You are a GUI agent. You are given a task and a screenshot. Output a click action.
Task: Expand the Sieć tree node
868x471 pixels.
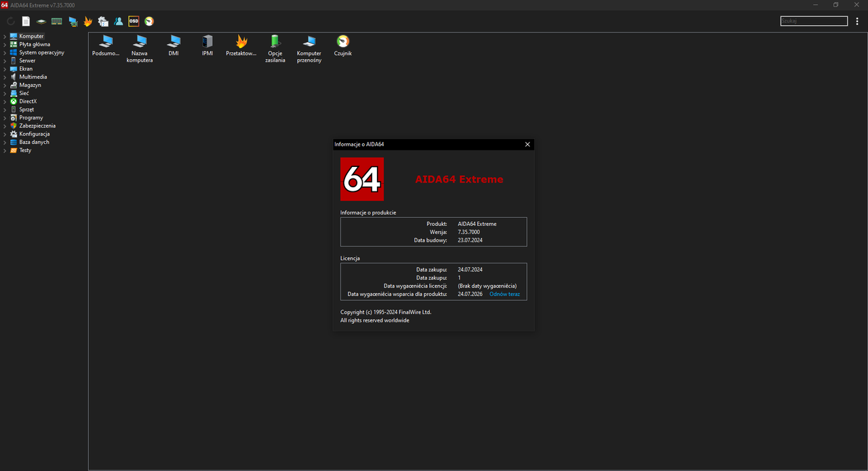click(5, 93)
